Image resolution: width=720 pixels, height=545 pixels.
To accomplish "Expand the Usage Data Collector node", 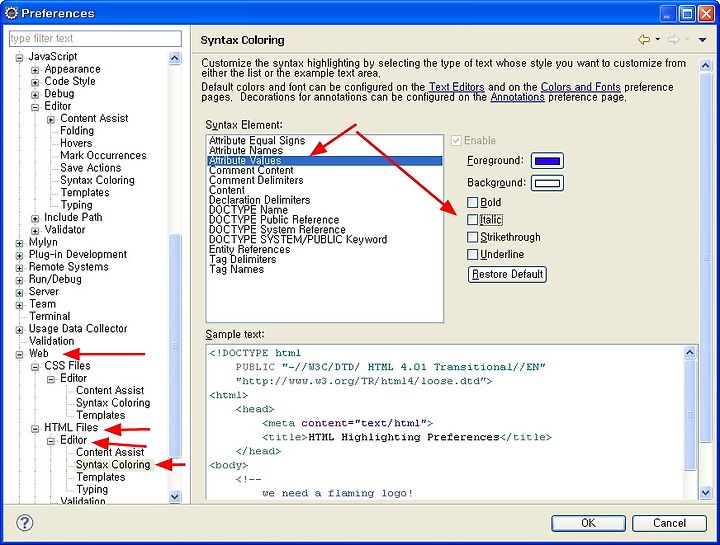I will click(19, 330).
